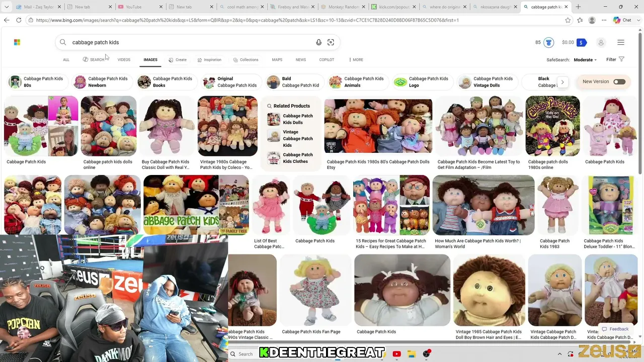Screen dimensions: 644x362
Task: Click the browser address bar URL
Action: (x=297, y=20)
